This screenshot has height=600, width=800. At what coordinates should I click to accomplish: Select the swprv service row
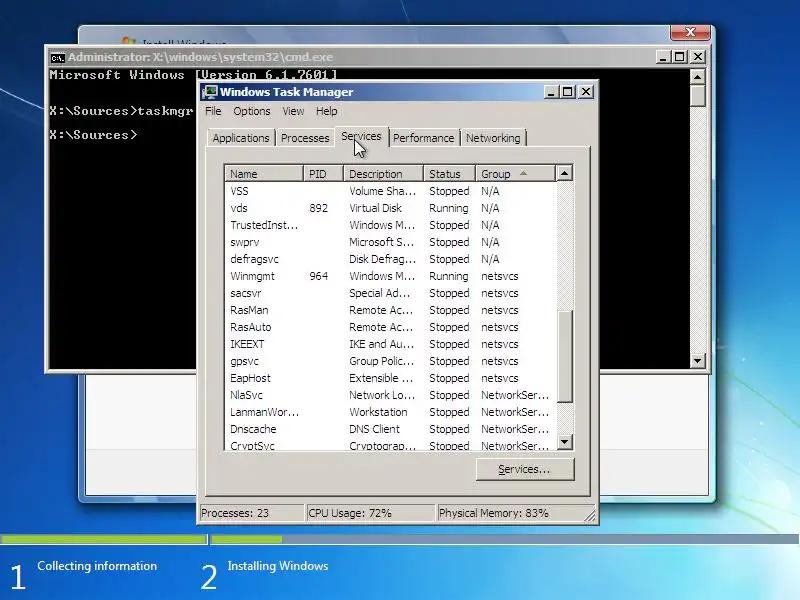(391, 242)
